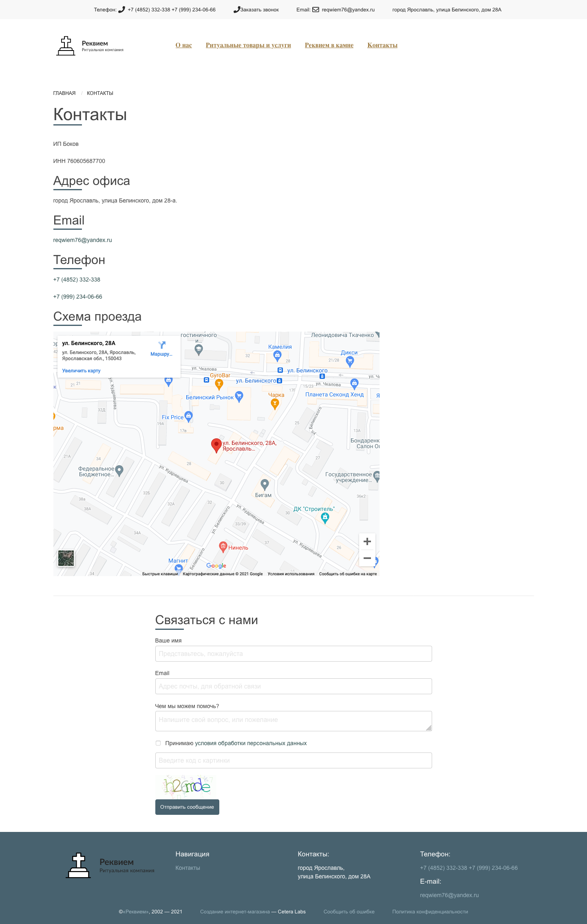Screen dimensions: 587x924
Task: Focus the Ваше имя input field
Action: (293, 653)
